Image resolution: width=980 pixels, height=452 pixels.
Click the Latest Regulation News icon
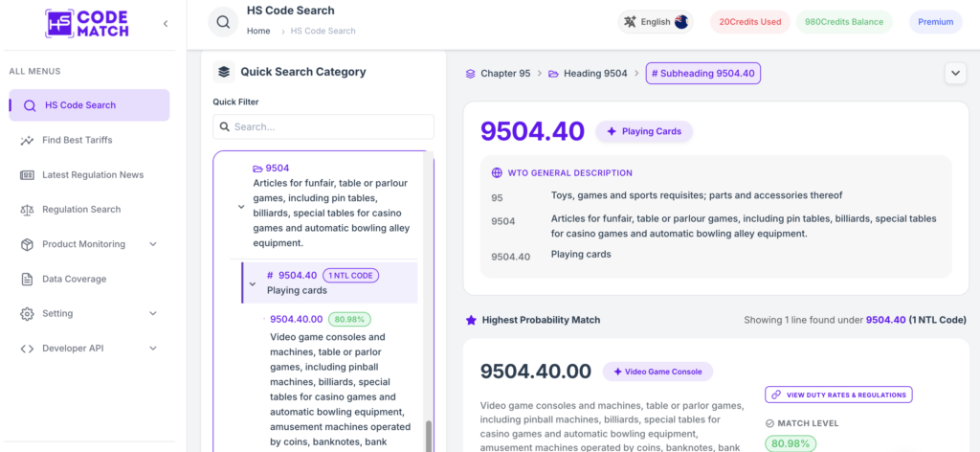point(27,175)
